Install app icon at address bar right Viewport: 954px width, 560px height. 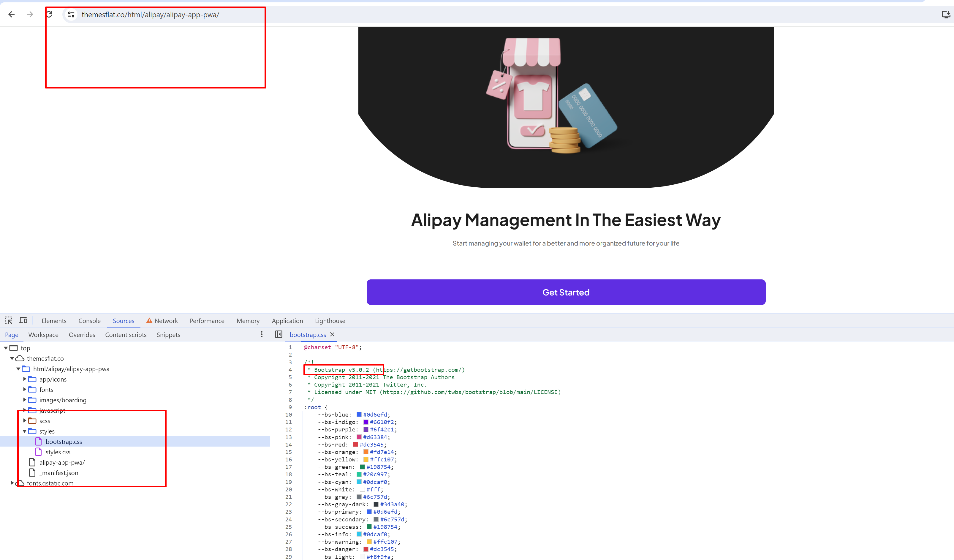tap(946, 14)
